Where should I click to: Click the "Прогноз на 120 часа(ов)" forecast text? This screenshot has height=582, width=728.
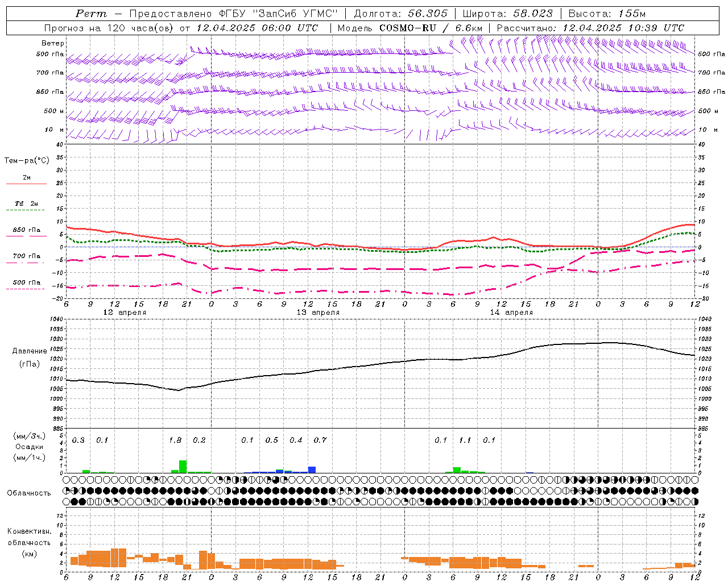point(109,28)
